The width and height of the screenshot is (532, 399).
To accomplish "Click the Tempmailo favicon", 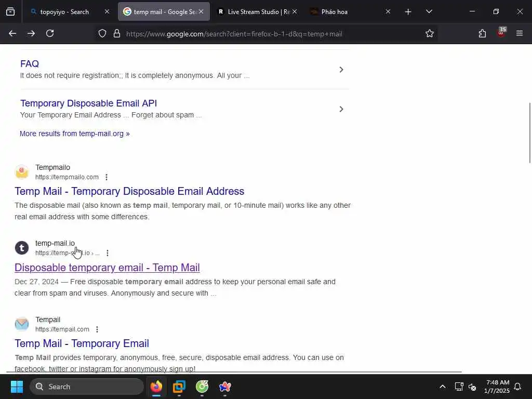I will point(22,171).
